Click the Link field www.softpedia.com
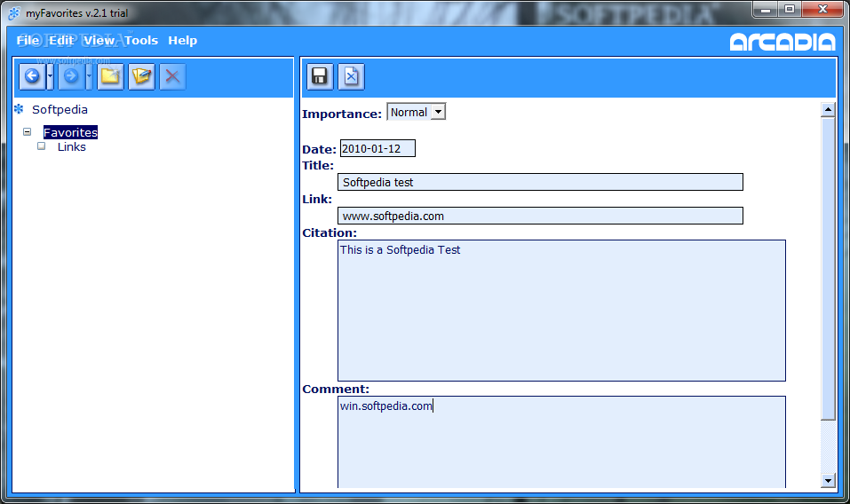 pos(540,216)
